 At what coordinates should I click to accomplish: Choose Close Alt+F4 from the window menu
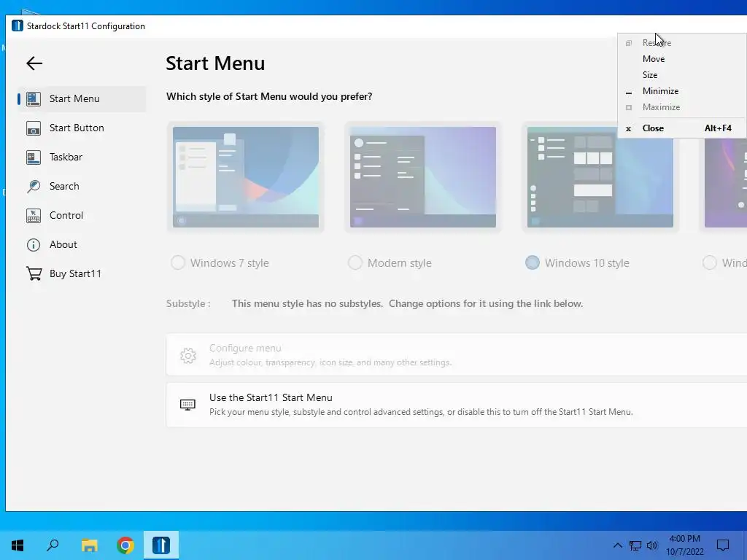(x=682, y=128)
